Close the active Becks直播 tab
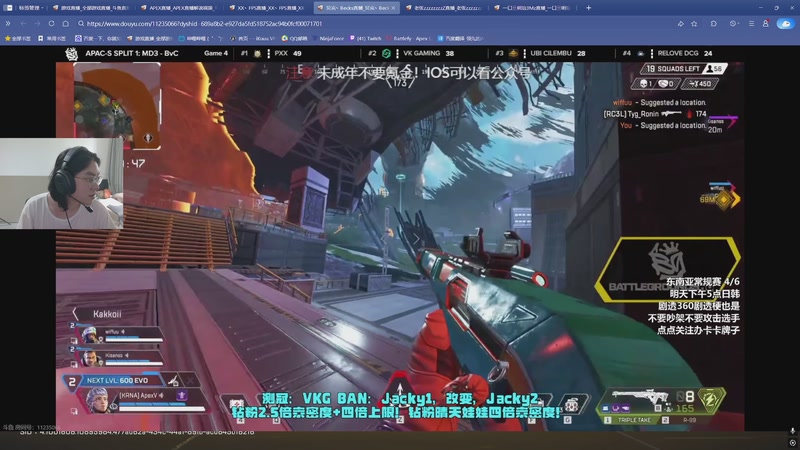This screenshot has width=800, height=450. tap(393, 8)
